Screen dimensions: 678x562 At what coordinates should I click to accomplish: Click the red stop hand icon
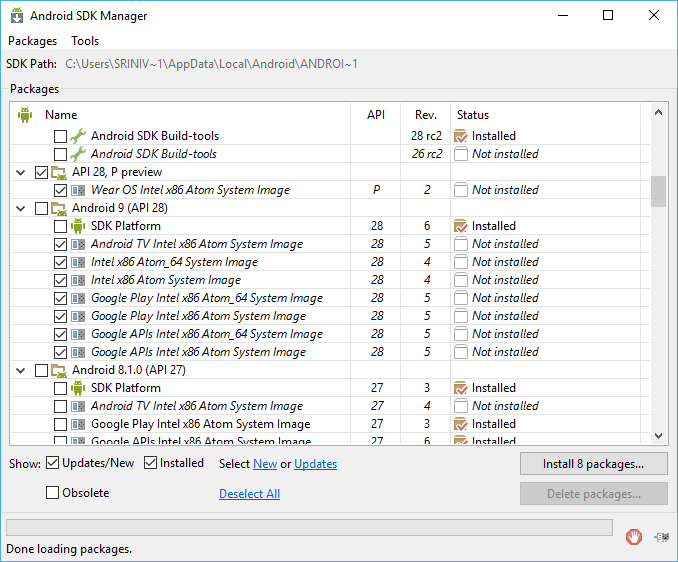pos(633,537)
